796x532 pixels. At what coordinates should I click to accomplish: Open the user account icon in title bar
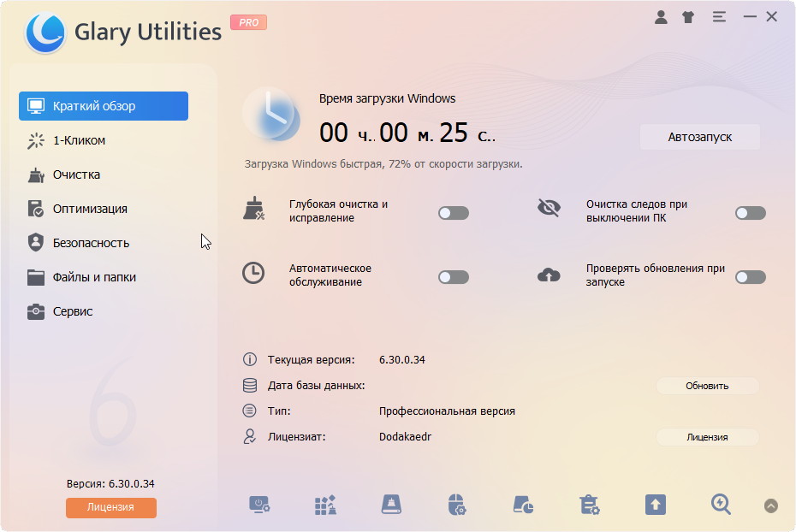point(661,17)
